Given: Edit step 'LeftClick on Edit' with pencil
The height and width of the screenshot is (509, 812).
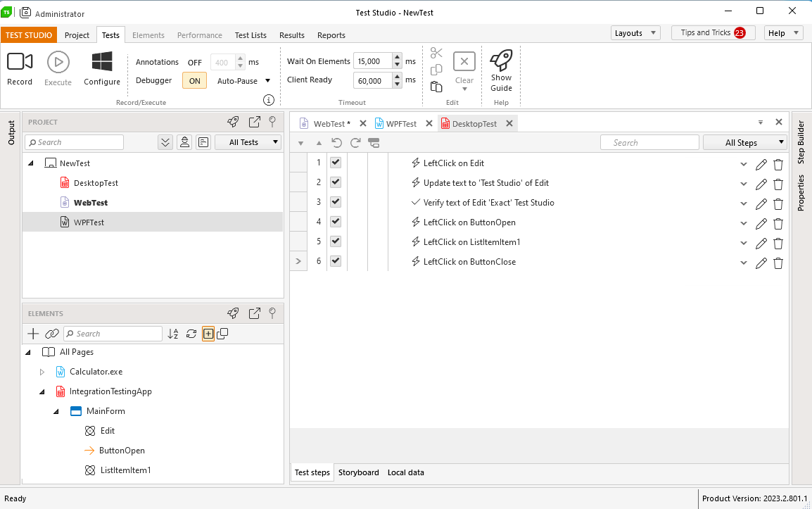Looking at the screenshot, I should point(761,164).
